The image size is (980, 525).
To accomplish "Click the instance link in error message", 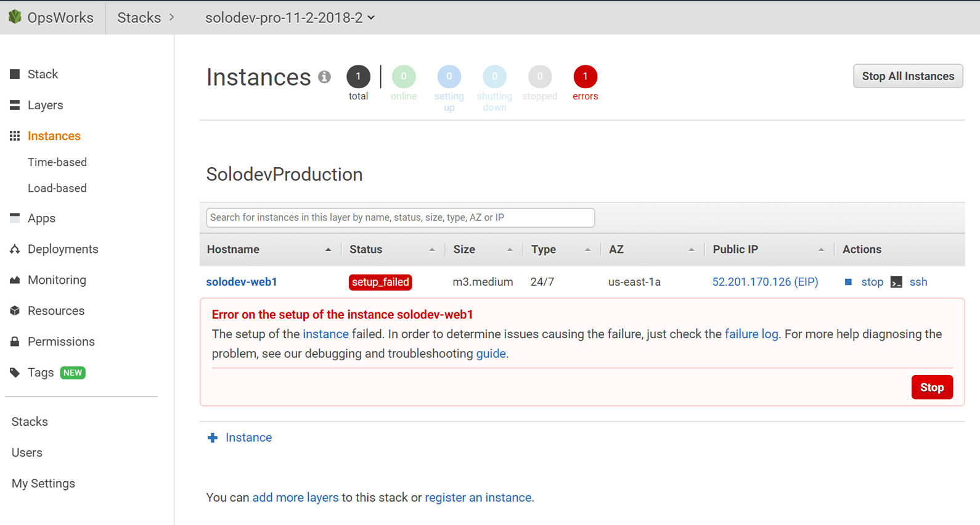I will tap(325, 334).
